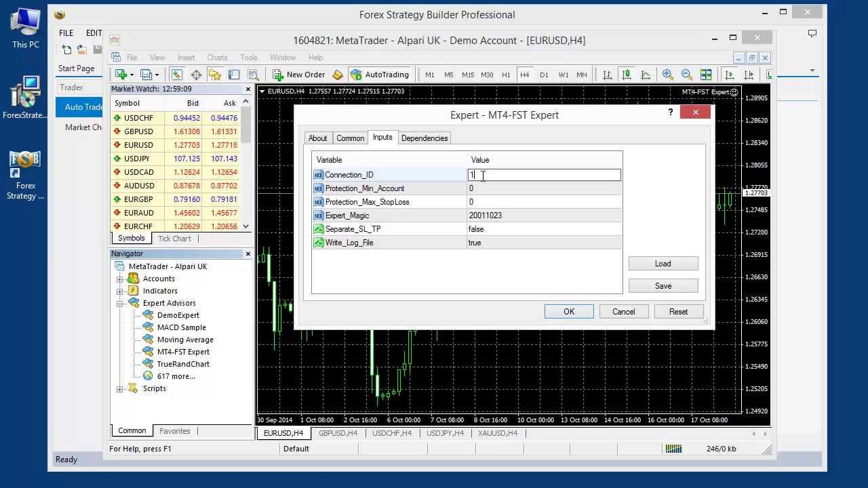
Task: Select MT4-FST Expert in Navigator tree
Action: [183, 352]
